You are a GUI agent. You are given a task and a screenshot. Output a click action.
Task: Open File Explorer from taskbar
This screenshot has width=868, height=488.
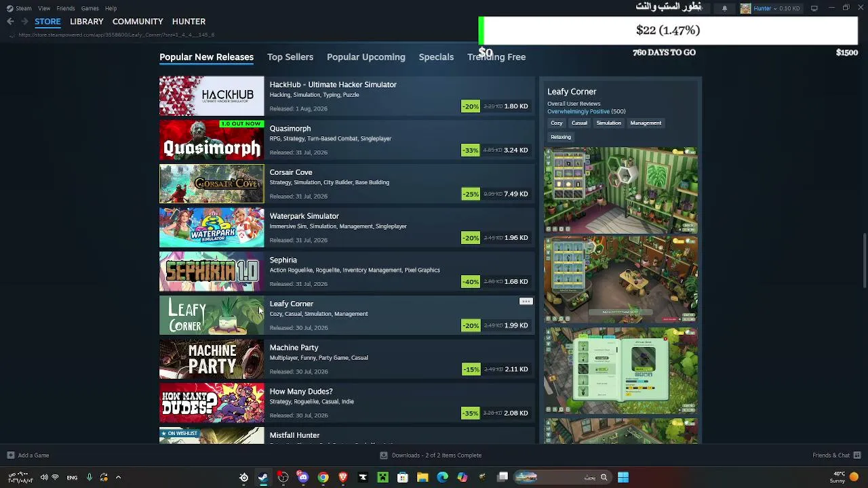[x=422, y=477]
